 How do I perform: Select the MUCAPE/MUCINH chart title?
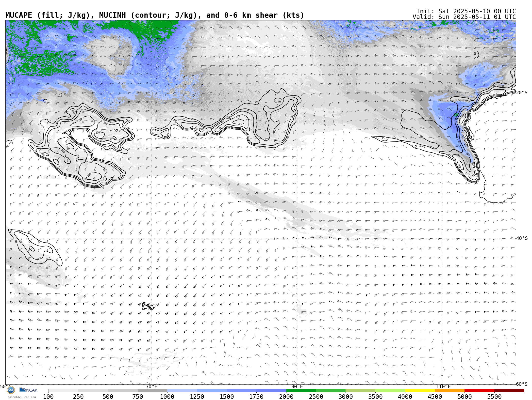(155, 15)
